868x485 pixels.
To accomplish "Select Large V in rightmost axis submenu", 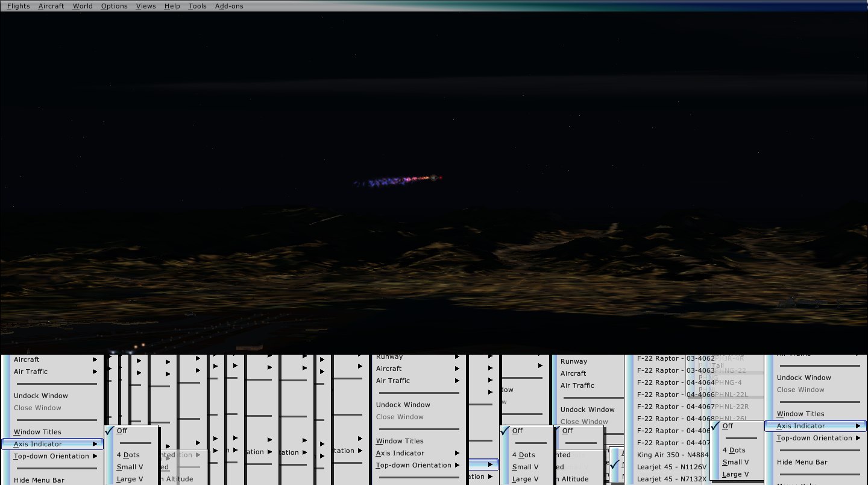I will pos(735,474).
